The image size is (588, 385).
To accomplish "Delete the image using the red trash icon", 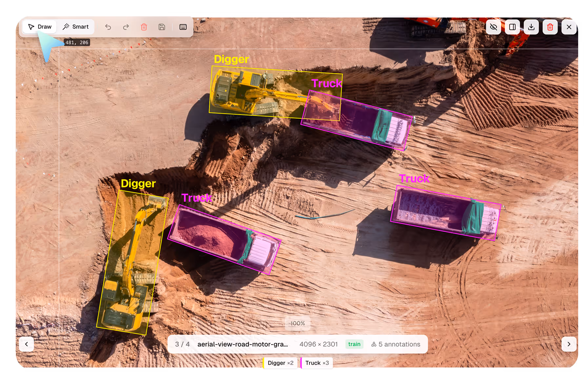I will (x=550, y=27).
